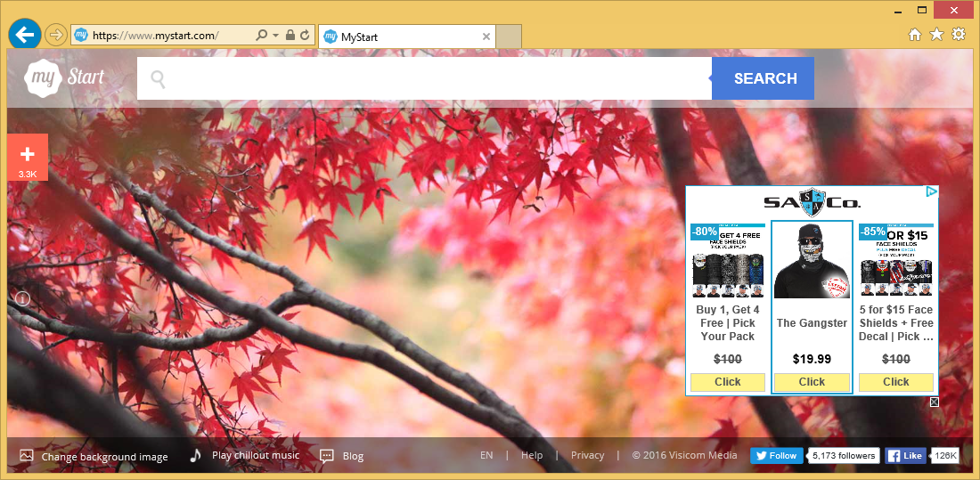Click Play chillout music
The width and height of the screenshot is (980, 480).
tap(245, 456)
